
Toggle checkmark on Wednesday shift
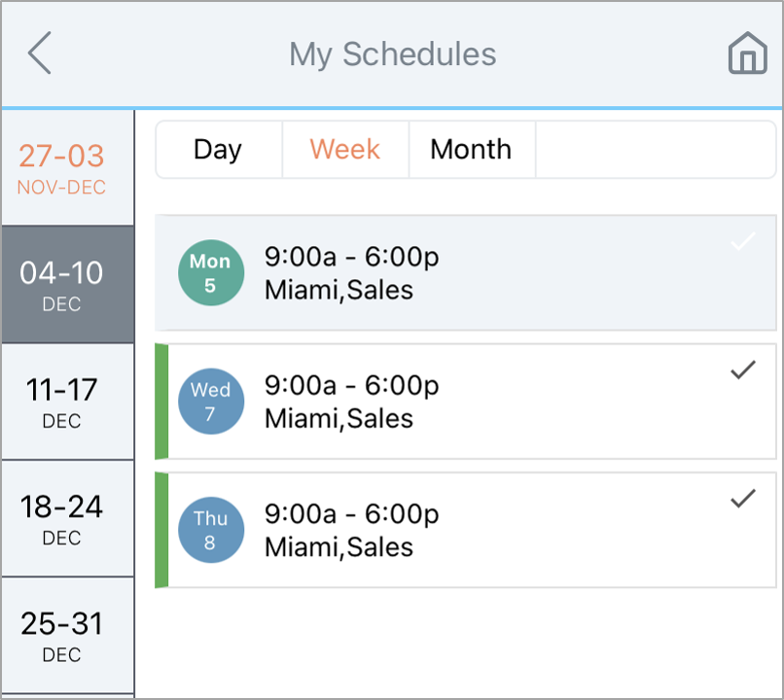(743, 369)
